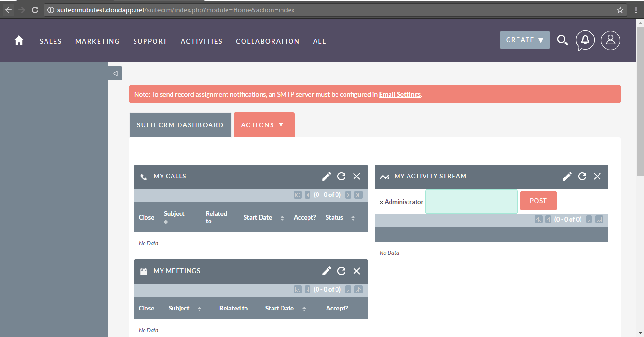
Task: Expand the Administrator chevron in activity stream
Action: click(381, 202)
